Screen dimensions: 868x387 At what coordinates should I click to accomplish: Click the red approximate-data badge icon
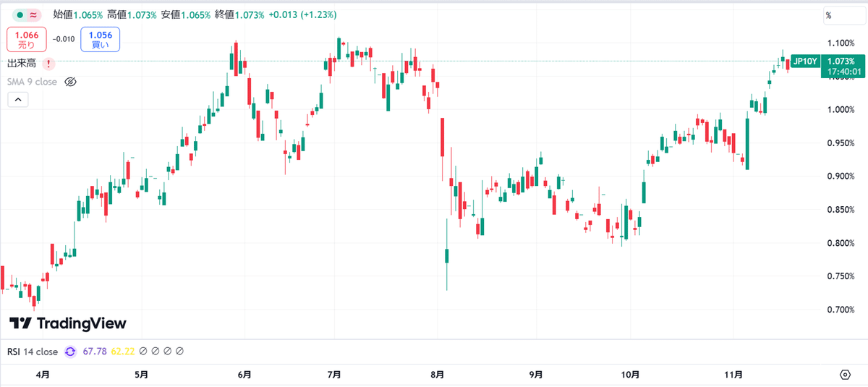pyautogui.click(x=34, y=14)
